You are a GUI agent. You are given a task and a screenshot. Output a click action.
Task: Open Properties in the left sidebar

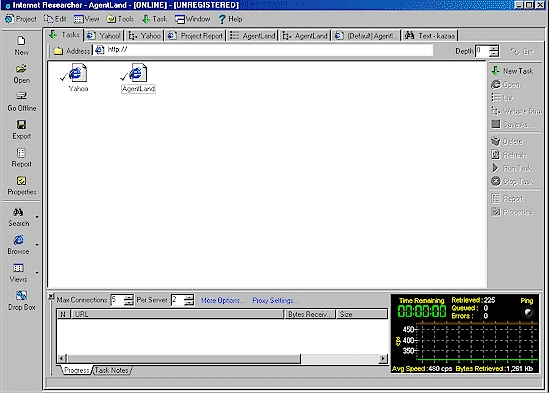coord(21,181)
